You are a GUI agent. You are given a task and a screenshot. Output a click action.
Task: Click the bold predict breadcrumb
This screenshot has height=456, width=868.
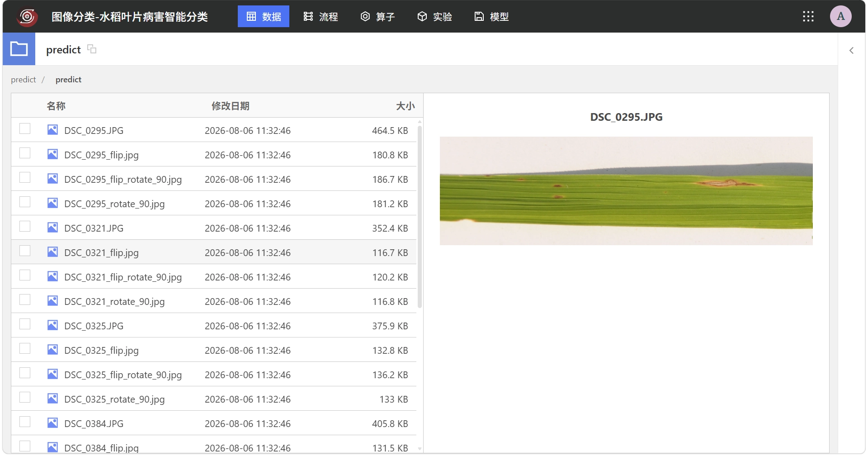(69, 80)
